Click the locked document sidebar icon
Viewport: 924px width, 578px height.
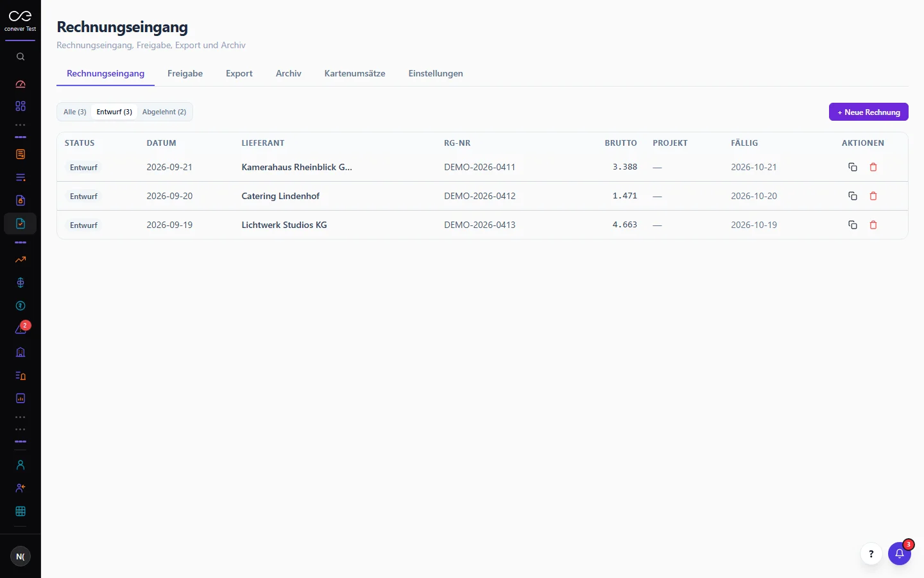[21, 200]
